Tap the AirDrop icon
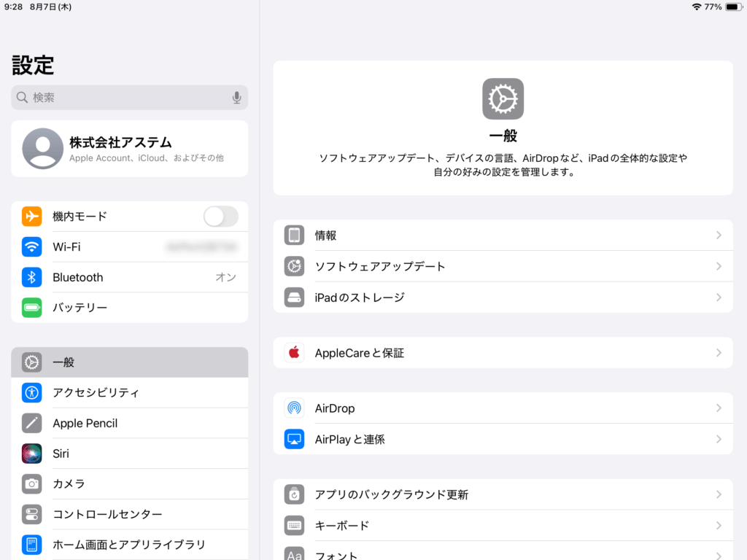This screenshot has height=560, width=747. pos(295,408)
